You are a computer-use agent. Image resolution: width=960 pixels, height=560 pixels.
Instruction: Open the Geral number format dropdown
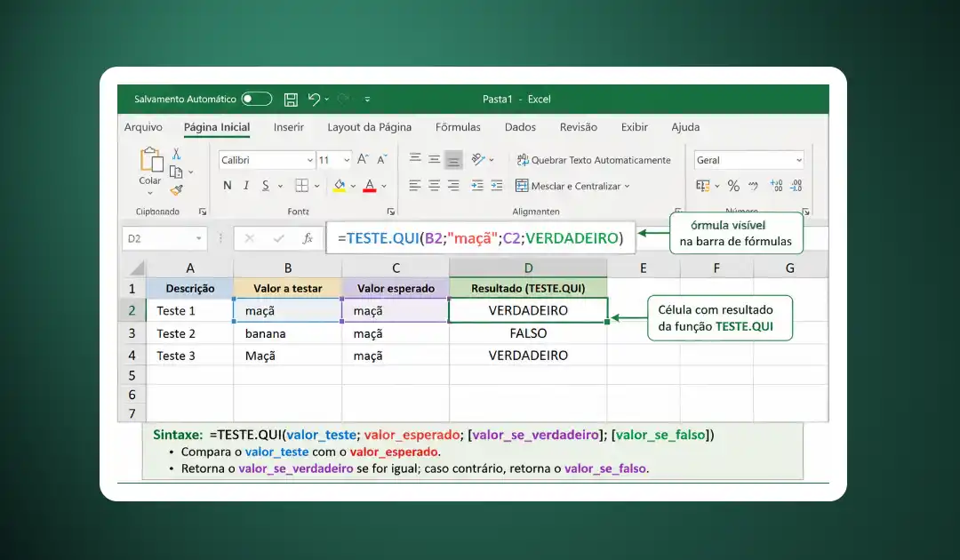798,160
